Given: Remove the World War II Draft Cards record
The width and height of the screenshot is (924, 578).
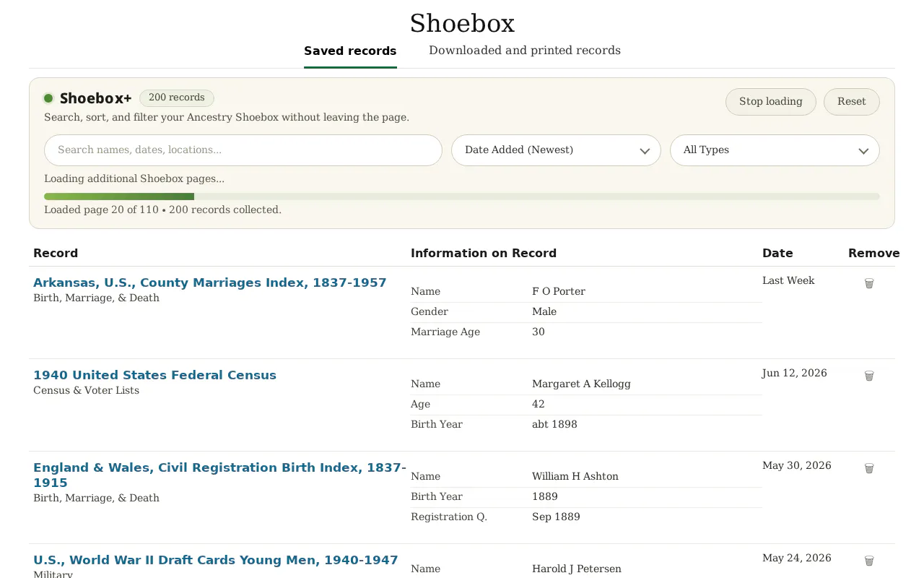Looking at the screenshot, I should [x=869, y=561].
